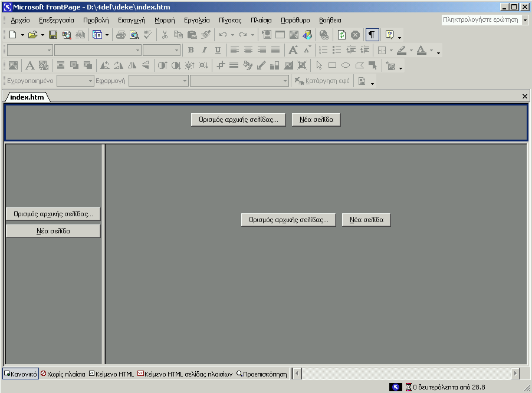
Task: Toggle Italic formatting
Action: (x=204, y=50)
